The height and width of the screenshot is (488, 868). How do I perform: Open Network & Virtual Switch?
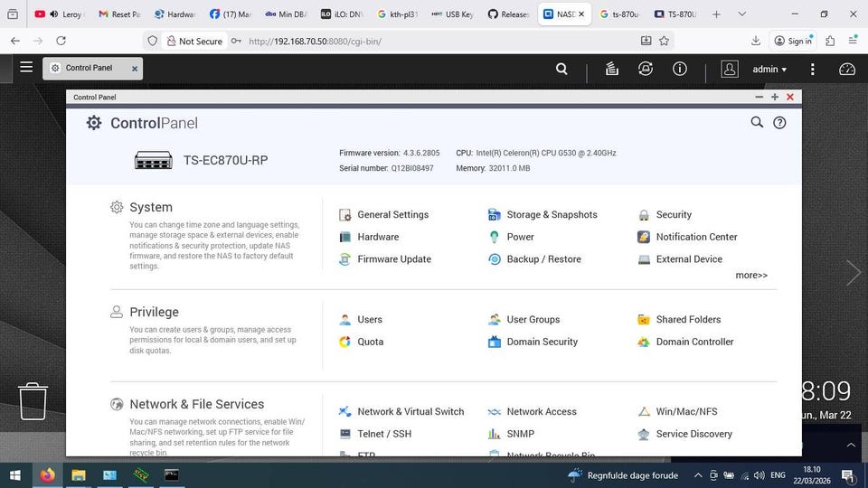coord(401,412)
